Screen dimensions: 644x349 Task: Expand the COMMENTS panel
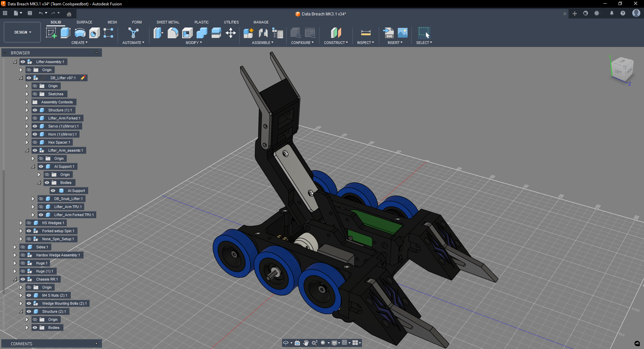click(96, 344)
